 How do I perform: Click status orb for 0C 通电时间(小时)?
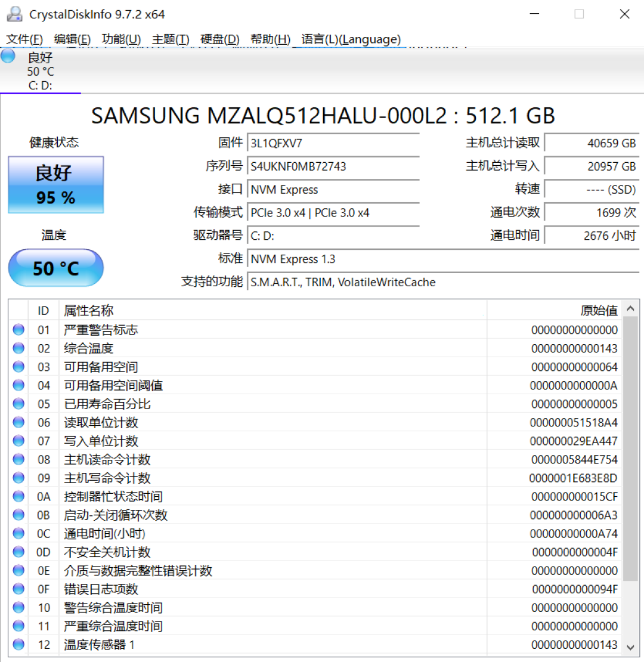click(x=18, y=533)
